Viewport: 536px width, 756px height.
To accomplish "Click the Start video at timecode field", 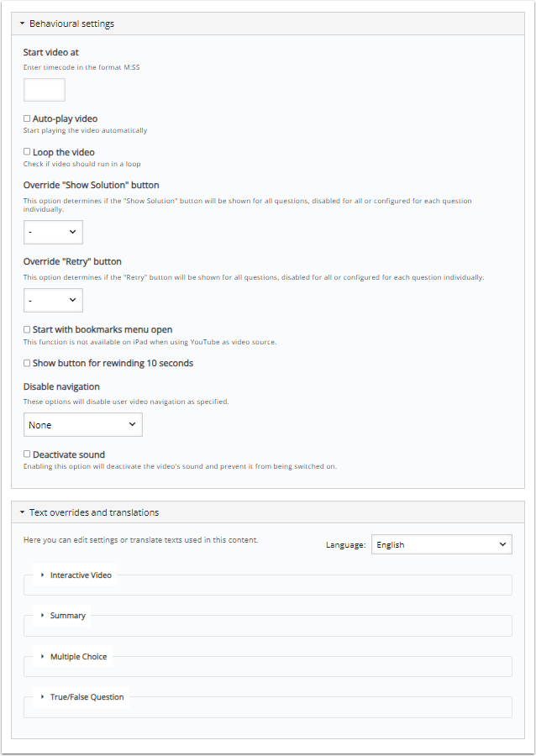I will (x=45, y=90).
